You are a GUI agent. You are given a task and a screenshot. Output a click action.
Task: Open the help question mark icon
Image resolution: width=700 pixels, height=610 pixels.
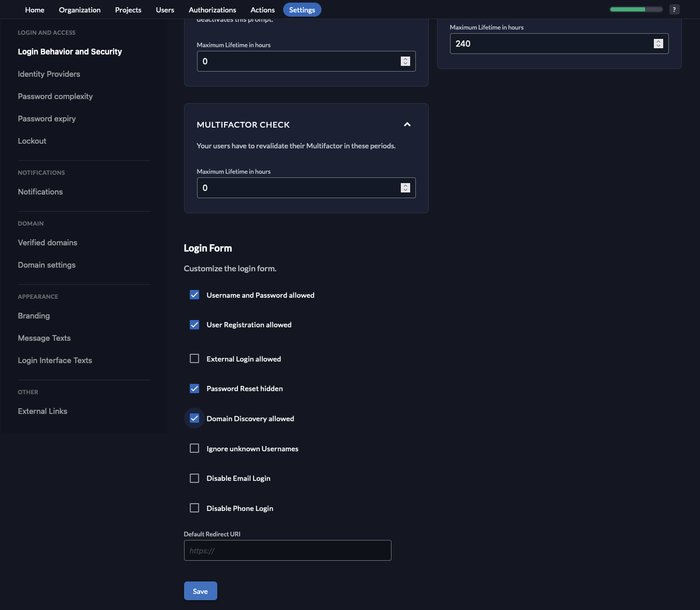pos(674,9)
